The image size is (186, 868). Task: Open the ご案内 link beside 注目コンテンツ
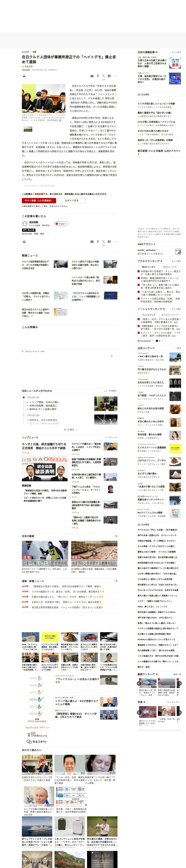(178, 348)
